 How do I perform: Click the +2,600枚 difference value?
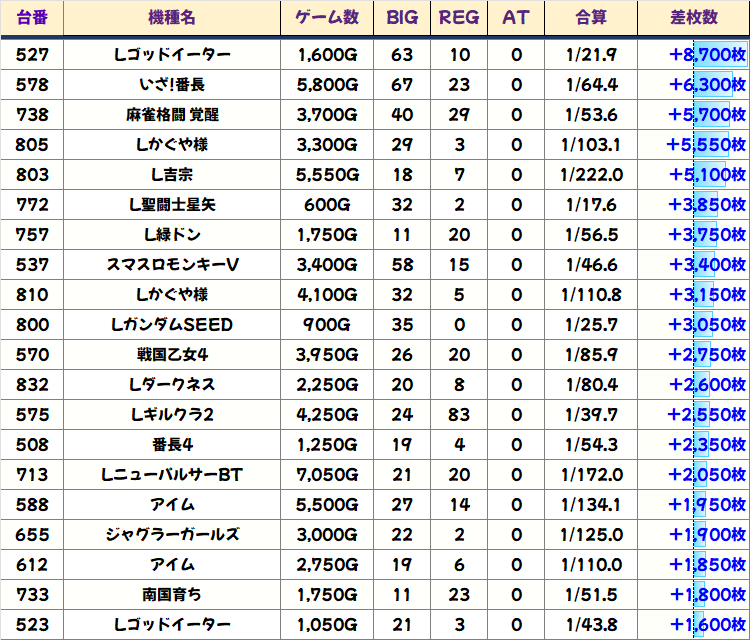click(707, 385)
